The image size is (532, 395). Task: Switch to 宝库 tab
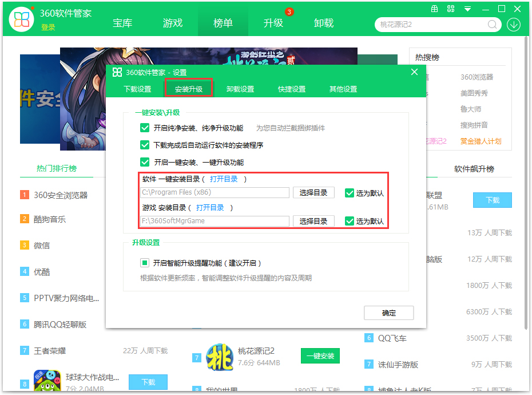tap(122, 23)
